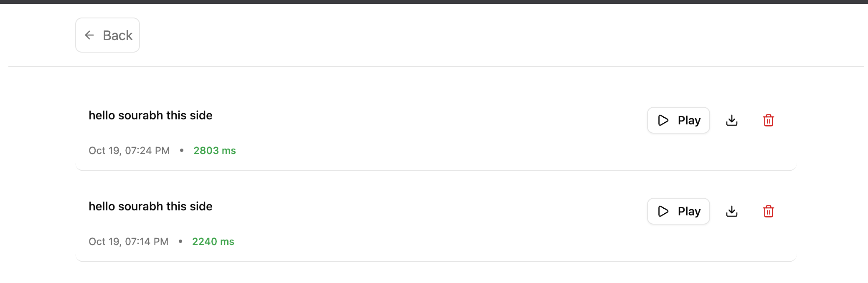This screenshot has width=868, height=283.
Task: Click the play triangle icon for the 2803 ms recording
Action: (x=663, y=120)
